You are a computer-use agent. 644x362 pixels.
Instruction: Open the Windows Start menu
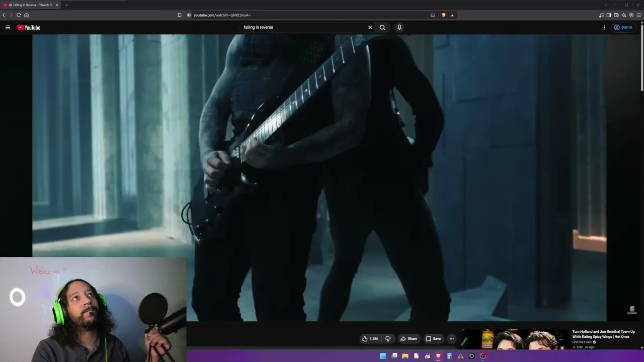tap(383, 356)
